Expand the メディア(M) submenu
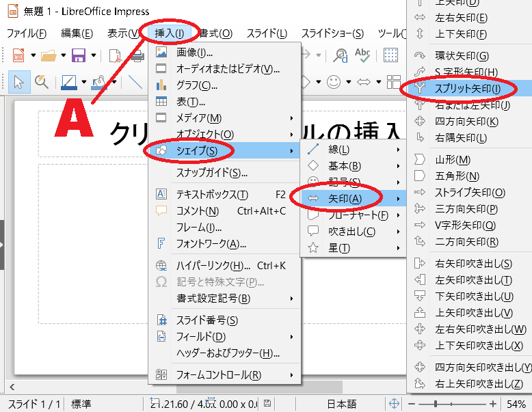Image resolution: width=532 pixels, height=412 pixels. point(224,118)
